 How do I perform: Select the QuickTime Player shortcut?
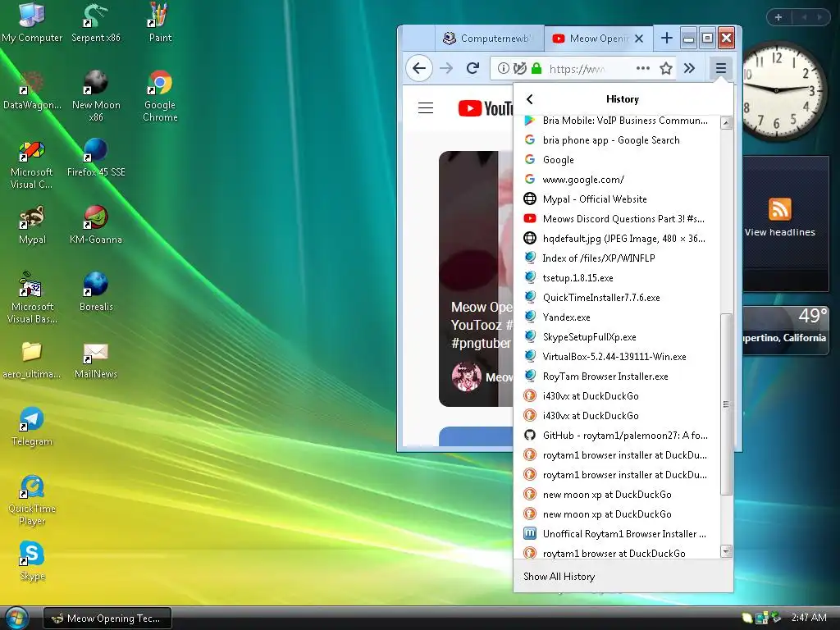(32, 500)
